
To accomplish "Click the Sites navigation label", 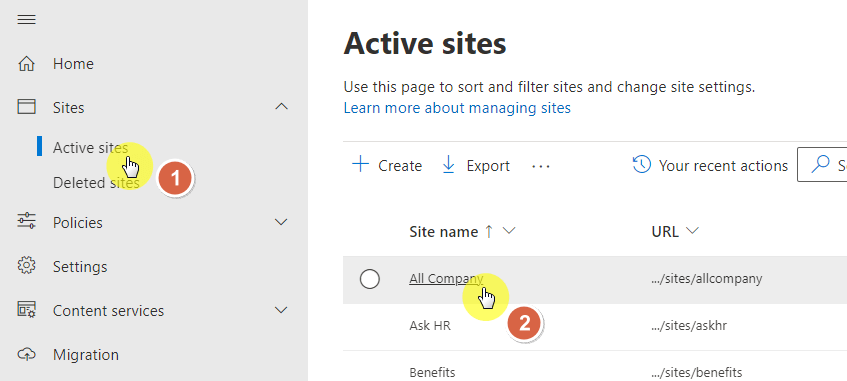I will (69, 108).
